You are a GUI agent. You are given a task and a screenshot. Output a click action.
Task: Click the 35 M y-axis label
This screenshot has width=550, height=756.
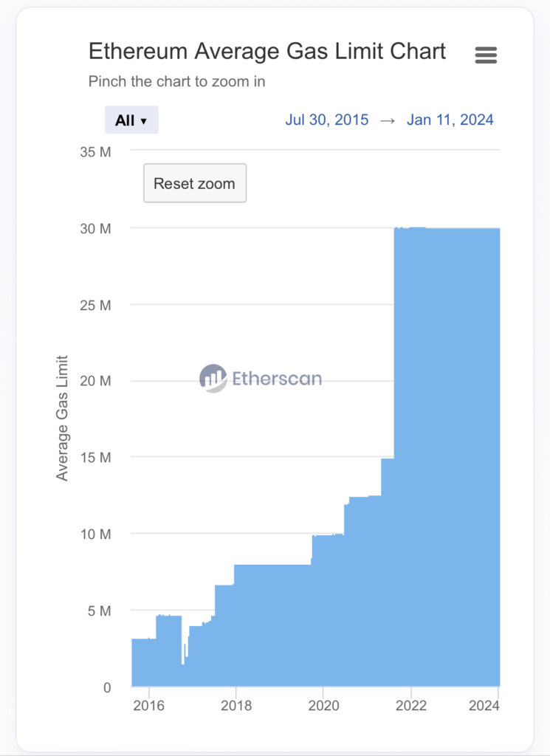click(95, 152)
